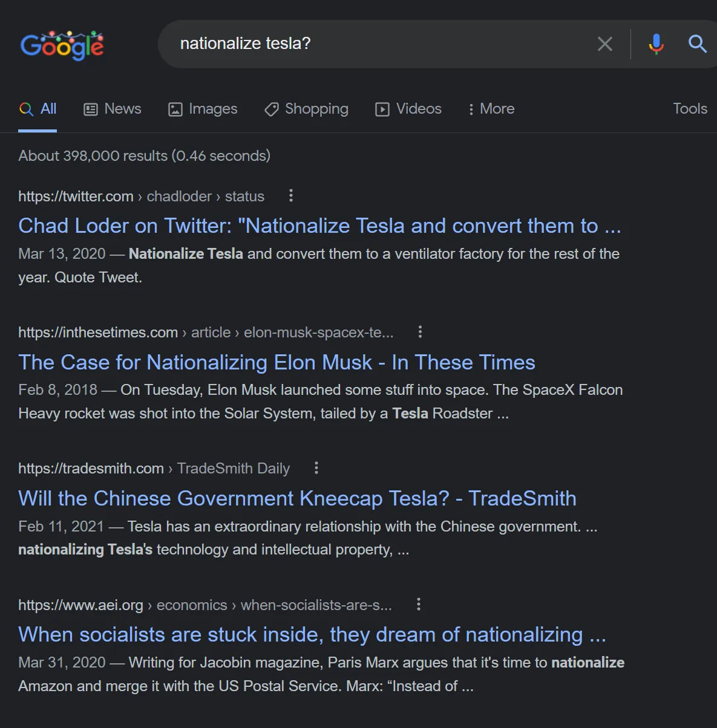Viewport: 717px width, 728px height.
Task: Submit search with the magnifying glass icon
Action: tap(697, 44)
